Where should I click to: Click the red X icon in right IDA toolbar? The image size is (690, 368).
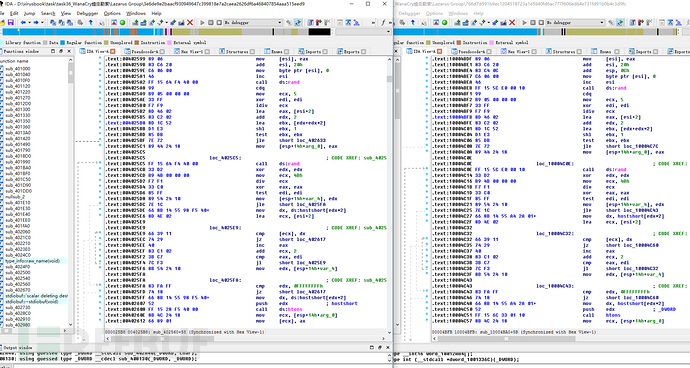point(512,22)
